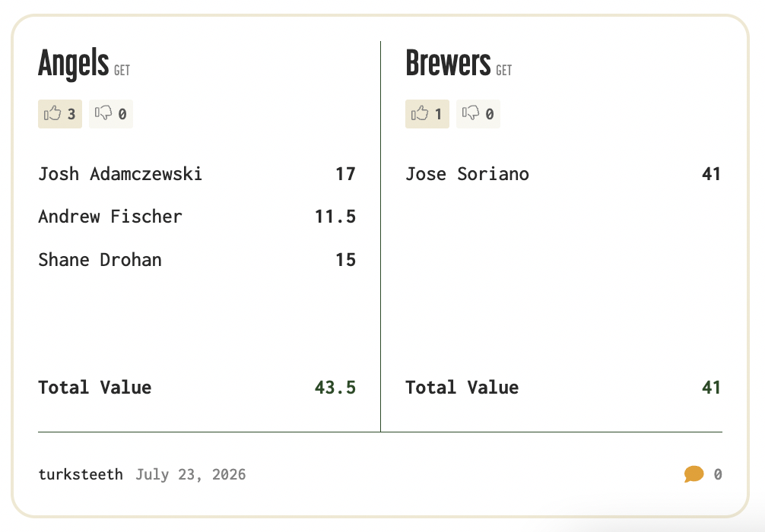Click the comment count number
Screen dimensions: 765x532
click(718, 474)
